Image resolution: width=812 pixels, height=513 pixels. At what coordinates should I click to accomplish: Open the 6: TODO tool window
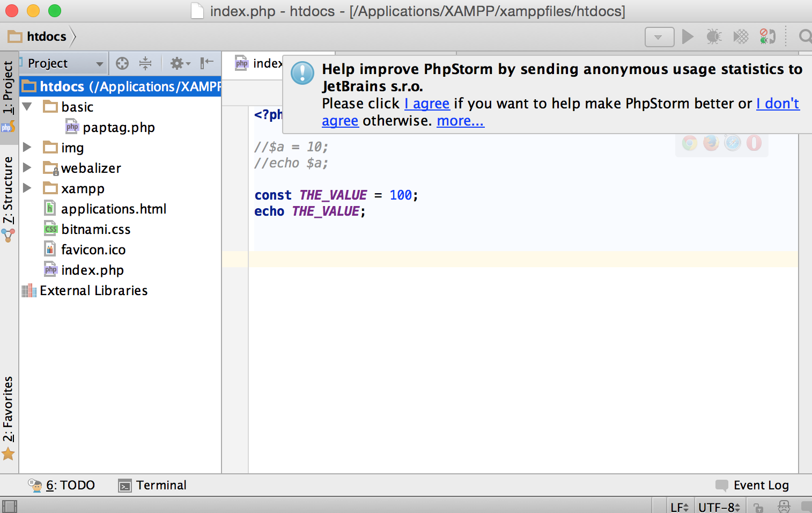62,485
